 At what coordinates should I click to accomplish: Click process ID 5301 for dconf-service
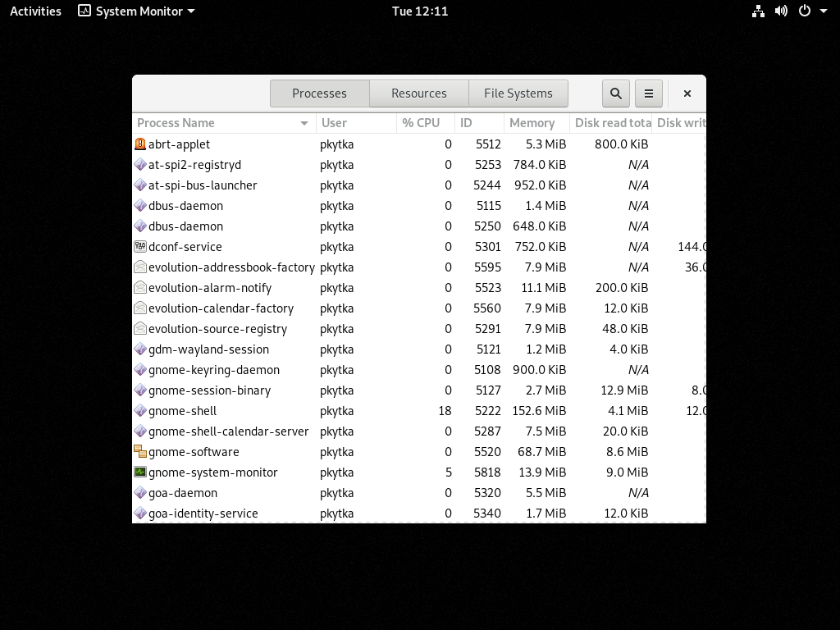[x=487, y=247]
